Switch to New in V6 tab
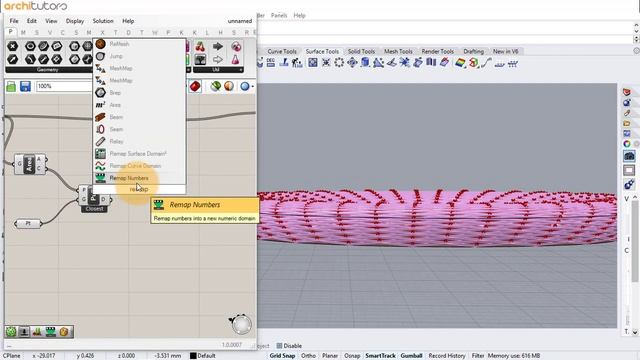Viewport: 640px width, 360px height. pyautogui.click(x=505, y=51)
